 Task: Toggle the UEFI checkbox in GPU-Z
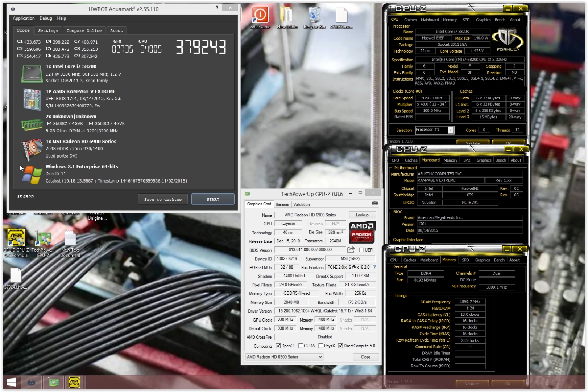(361, 250)
